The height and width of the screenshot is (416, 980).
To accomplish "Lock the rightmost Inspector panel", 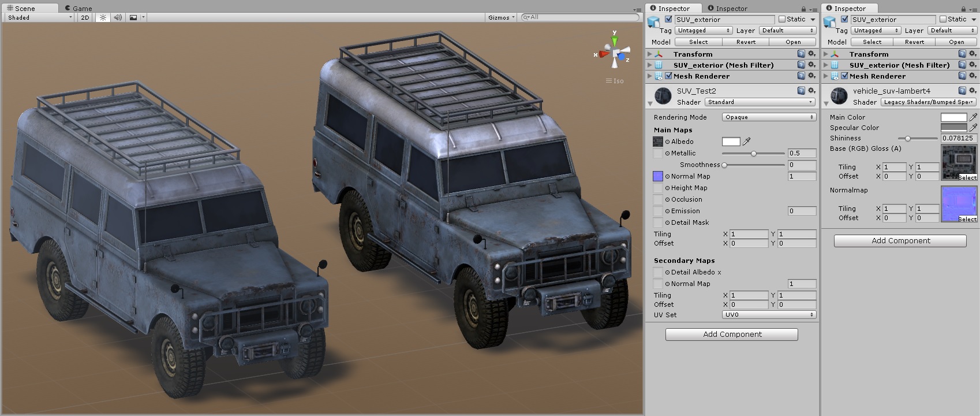I will pos(963,9).
